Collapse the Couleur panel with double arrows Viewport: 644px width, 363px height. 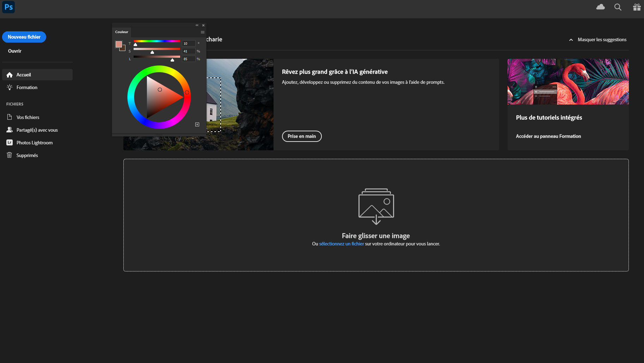[197, 25]
